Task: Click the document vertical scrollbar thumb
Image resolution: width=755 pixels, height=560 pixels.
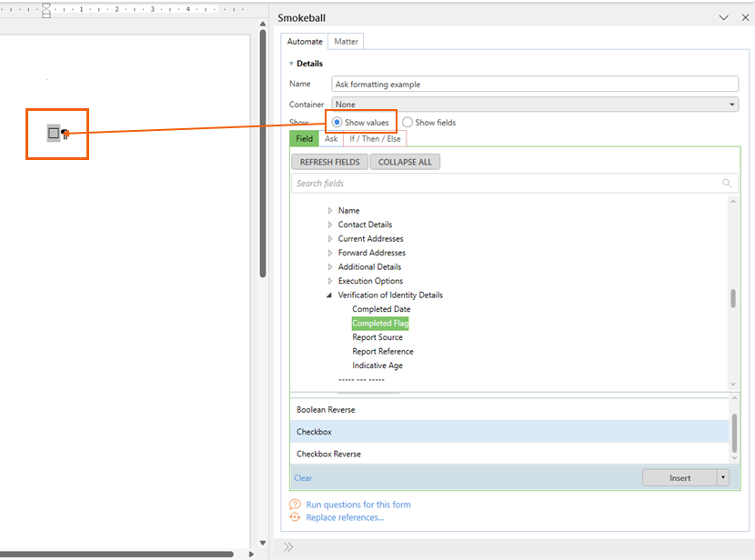Action: pyautogui.click(x=262, y=154)
